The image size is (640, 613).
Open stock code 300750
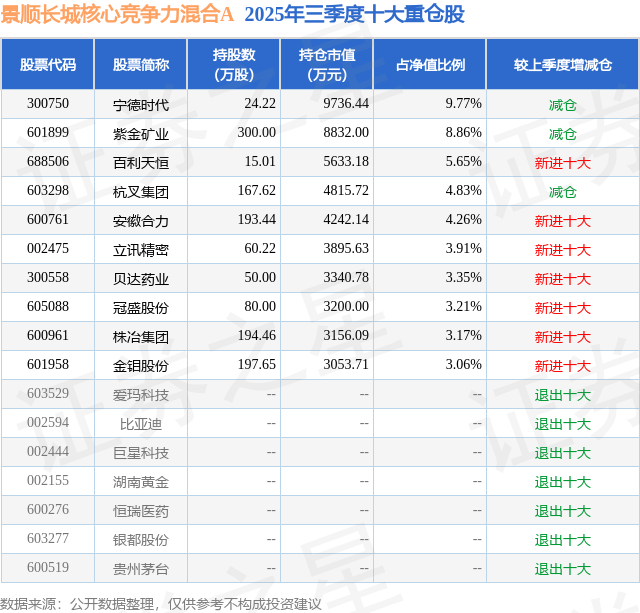pos(48,104)
